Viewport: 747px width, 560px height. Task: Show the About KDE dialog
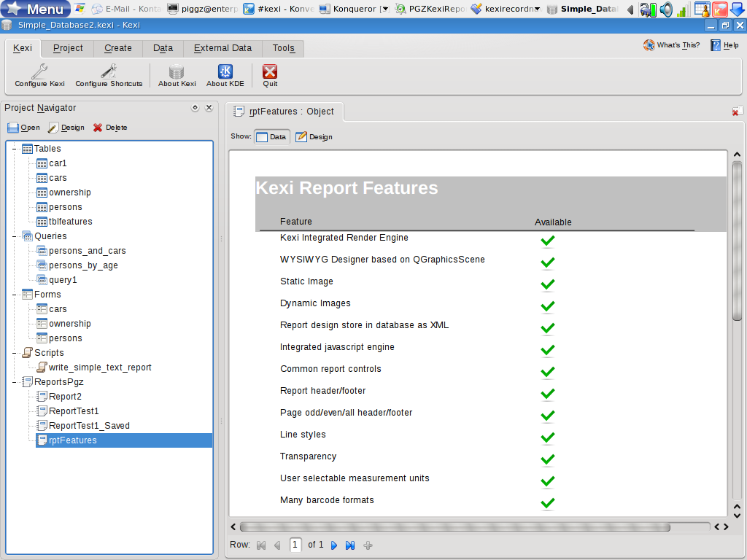225,75
